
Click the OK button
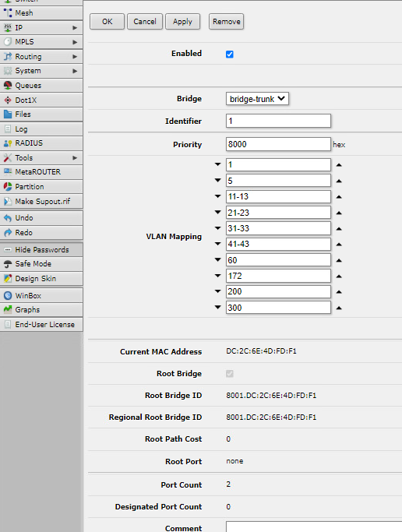108,22
